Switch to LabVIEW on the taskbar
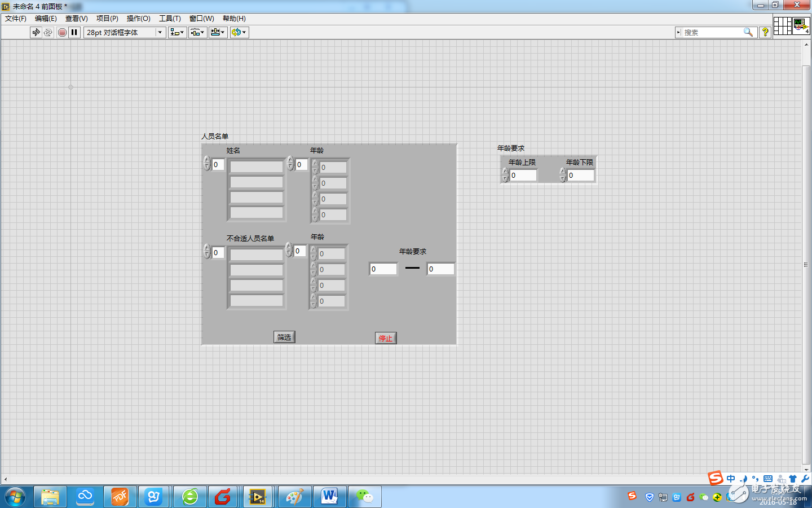Screen dimensions: 812x508 258,497
